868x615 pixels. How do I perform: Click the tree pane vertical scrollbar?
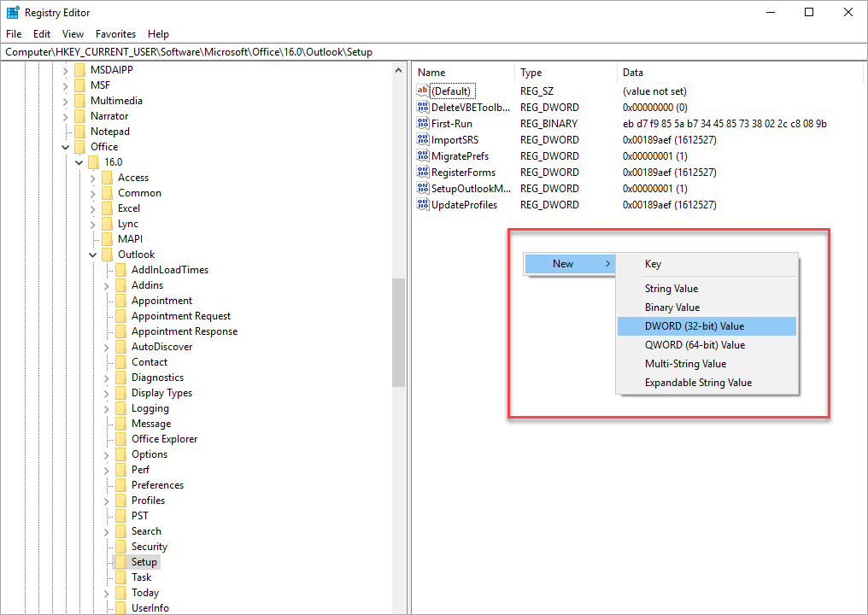398,333
